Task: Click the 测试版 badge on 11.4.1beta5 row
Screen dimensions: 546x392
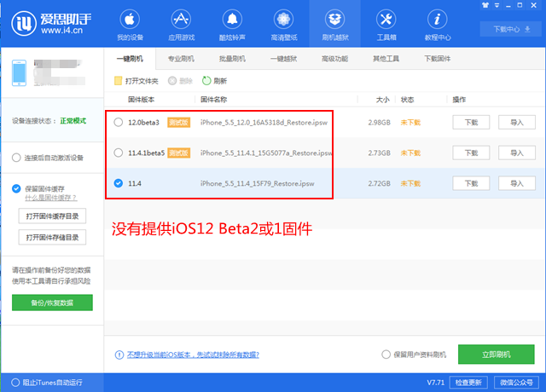Action: point(178,153)
